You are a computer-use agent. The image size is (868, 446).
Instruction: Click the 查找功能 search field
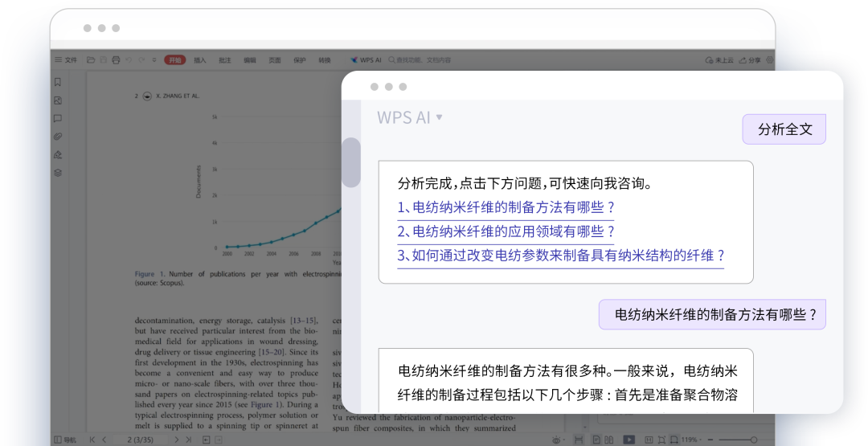point(420,59)
